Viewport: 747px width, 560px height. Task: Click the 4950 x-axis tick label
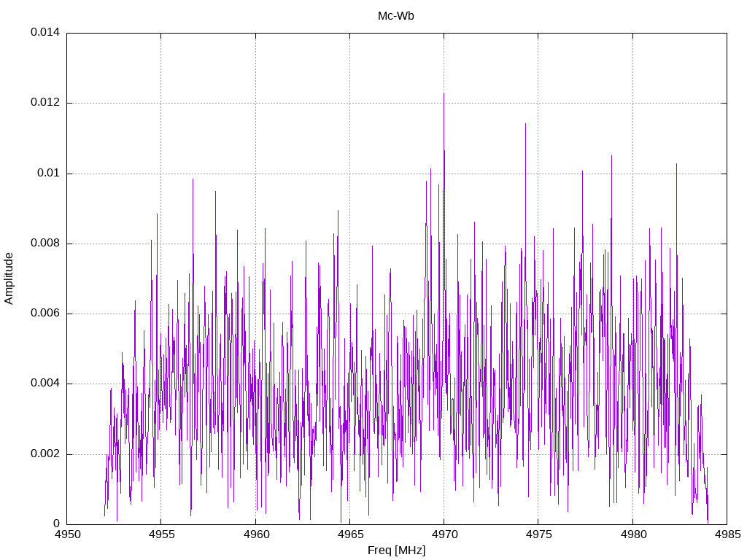click(67, 534)
